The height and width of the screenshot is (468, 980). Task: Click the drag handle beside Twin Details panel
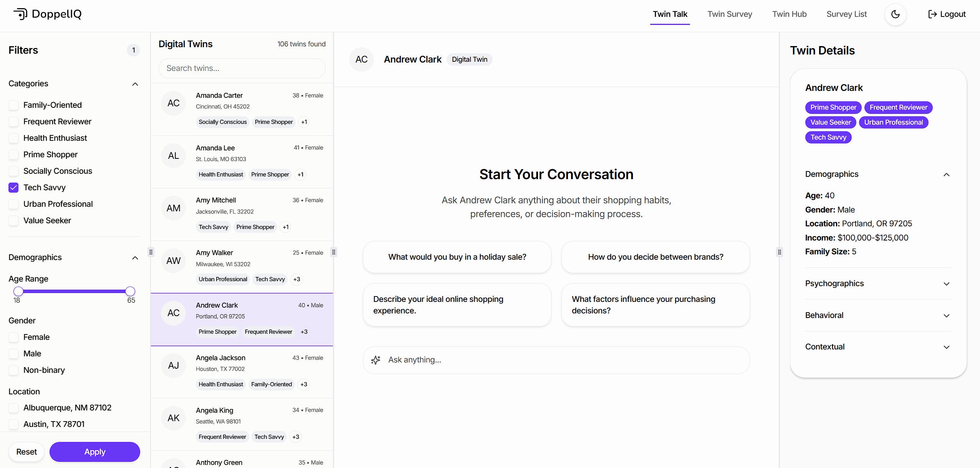(x=779, y=252)
